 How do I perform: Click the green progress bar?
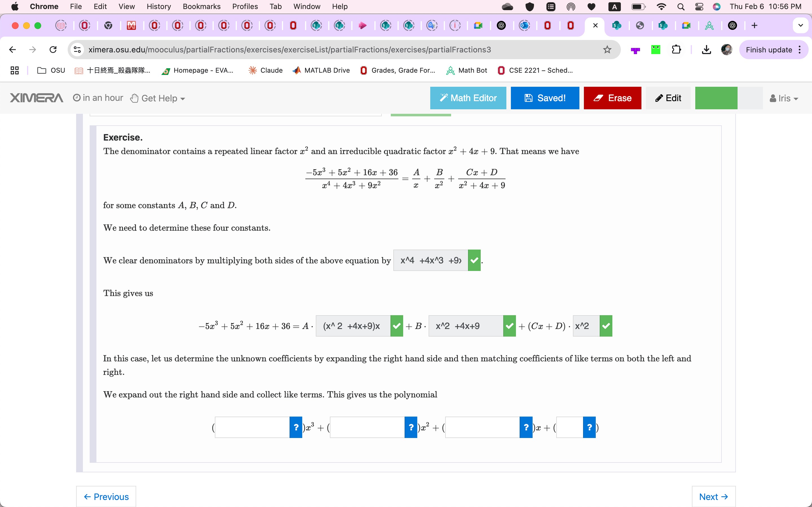[716, 98]
